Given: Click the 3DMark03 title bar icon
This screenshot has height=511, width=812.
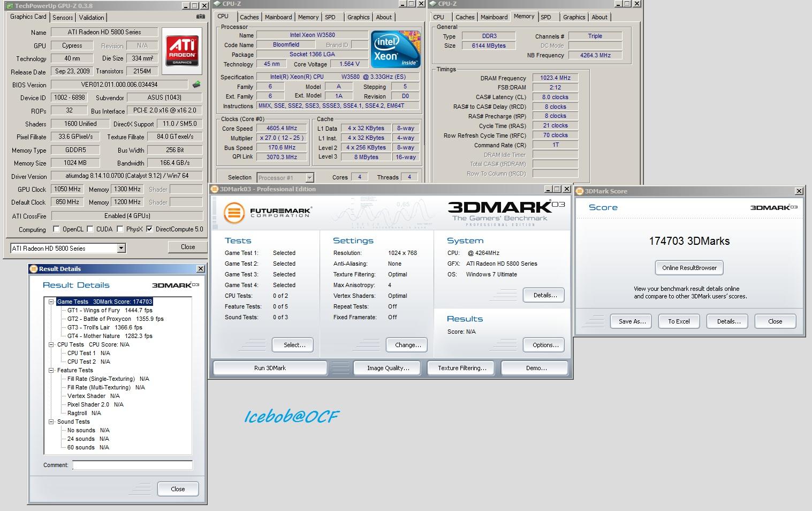Looking at the screenshot, I should pyautogui.click(x=215, y=189).
